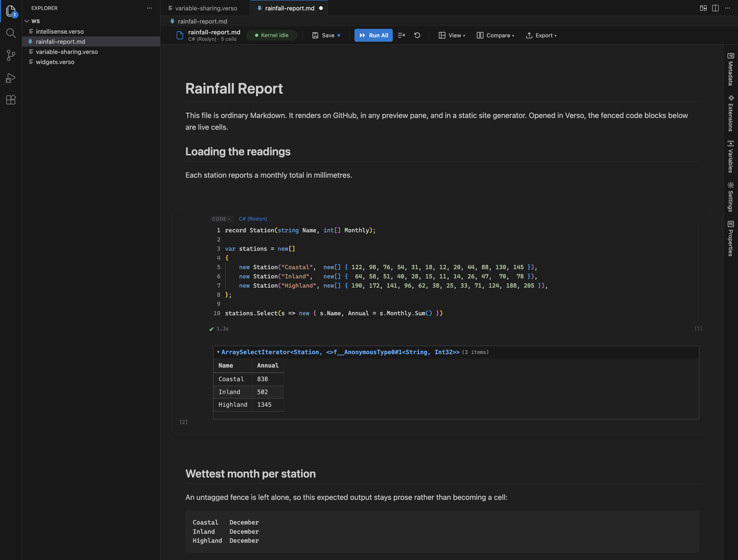This screenshot has width=738, height=560.
Task: Click the Run All button
Action: click(374, 35)
